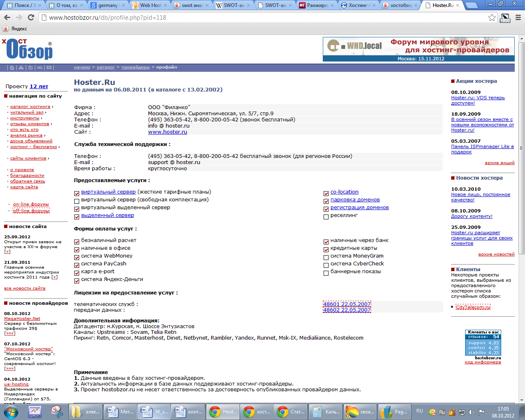Toggle the система WebMoney checkbox
This screenshot has width=525, height=420.
coord(77,257)
